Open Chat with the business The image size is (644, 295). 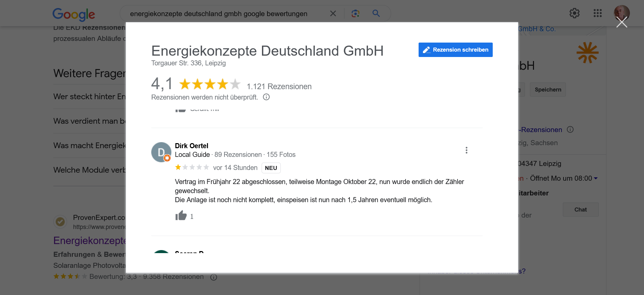[580, 210]
